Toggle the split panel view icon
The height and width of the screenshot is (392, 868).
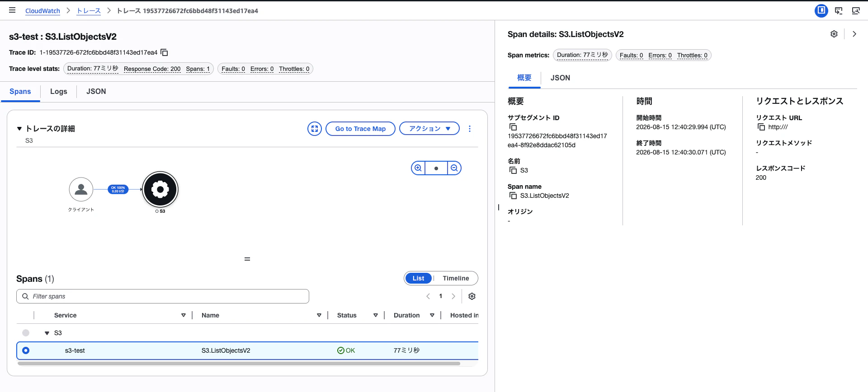coord(821,10)
